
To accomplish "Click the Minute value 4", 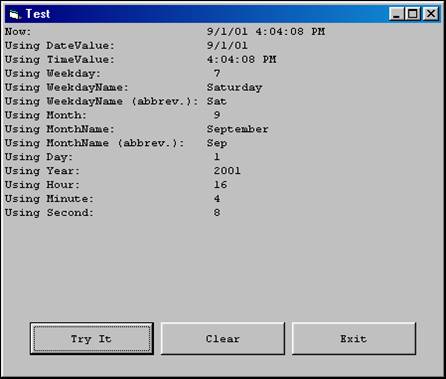I will (x=217, y=199).
